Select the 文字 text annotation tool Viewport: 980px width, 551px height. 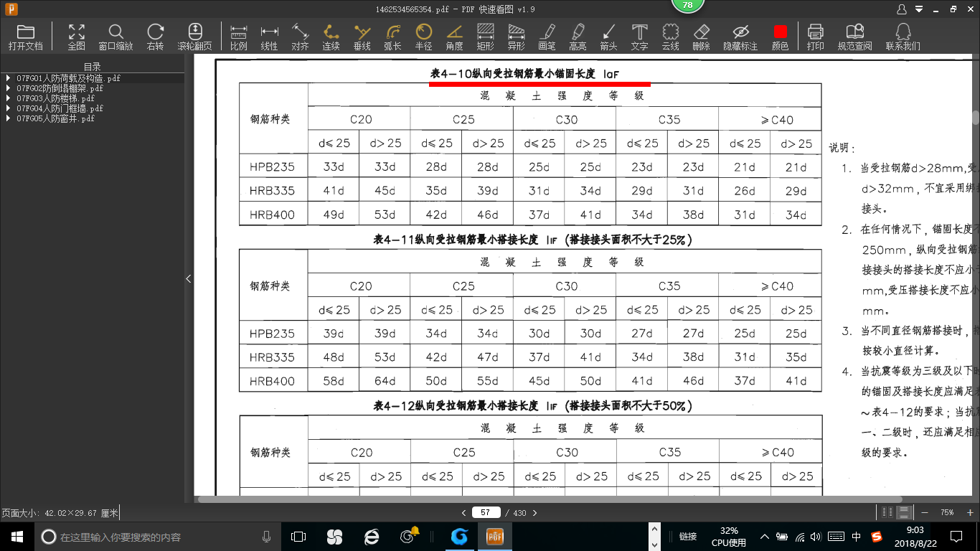click(639, 37)
